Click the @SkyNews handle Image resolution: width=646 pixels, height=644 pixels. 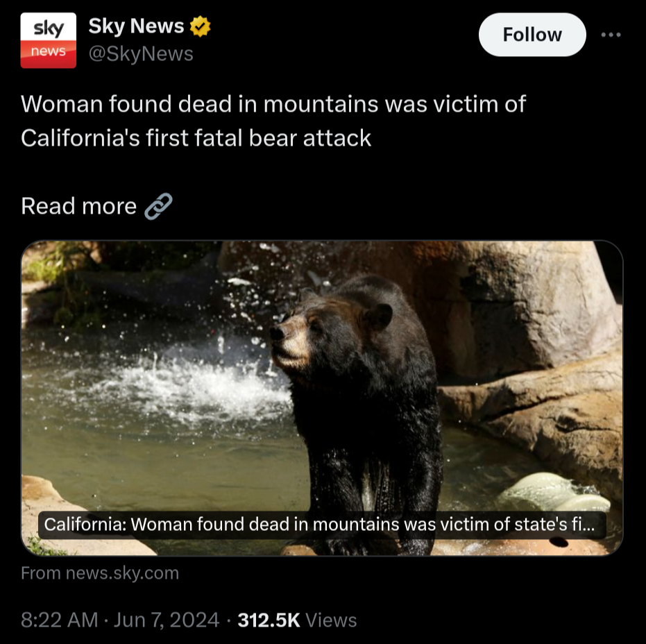tap(141, 54)
